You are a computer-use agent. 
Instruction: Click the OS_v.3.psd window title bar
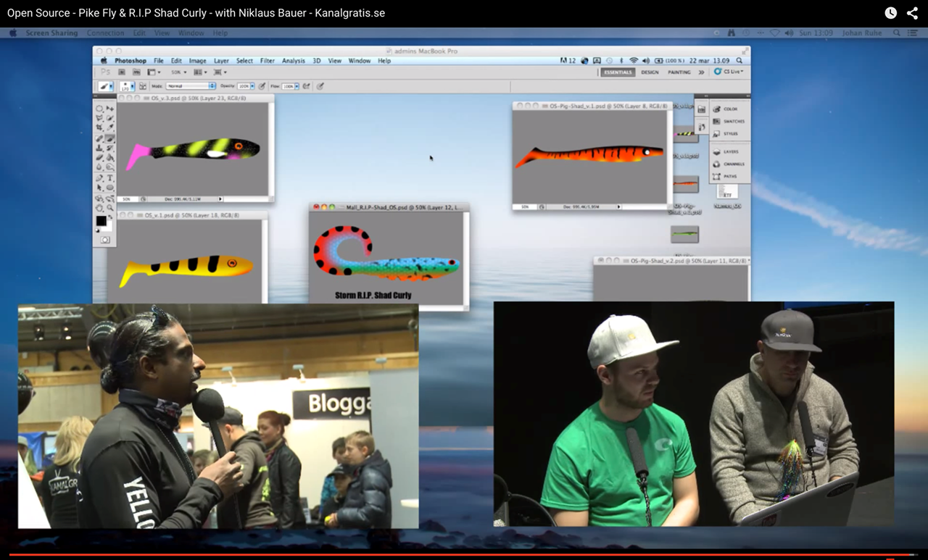(196, 97)
